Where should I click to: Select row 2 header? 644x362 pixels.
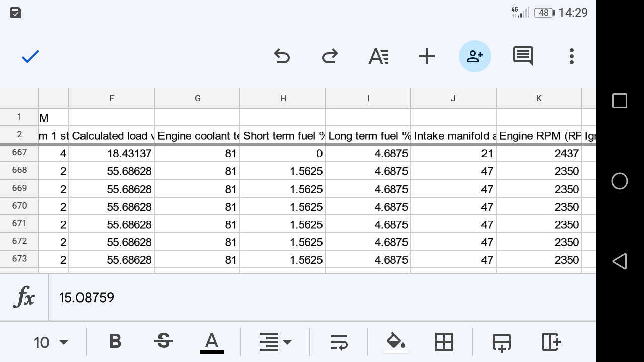pos(19,135)
